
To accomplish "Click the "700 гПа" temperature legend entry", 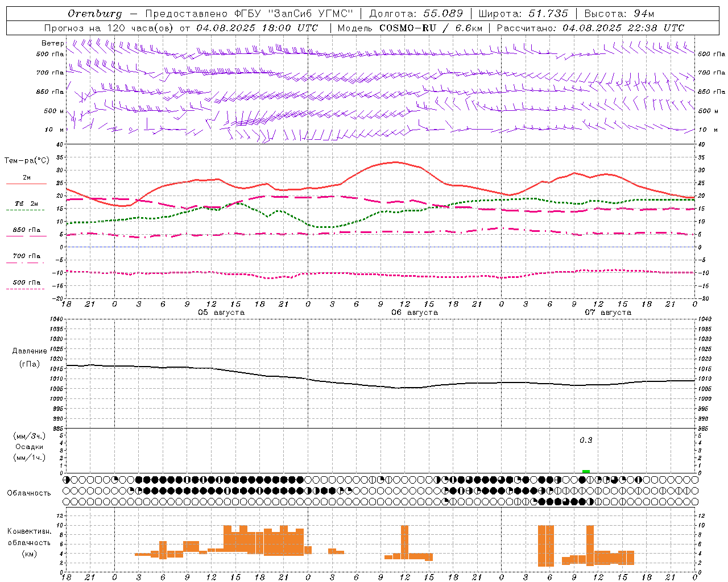I will pos(27,256).
